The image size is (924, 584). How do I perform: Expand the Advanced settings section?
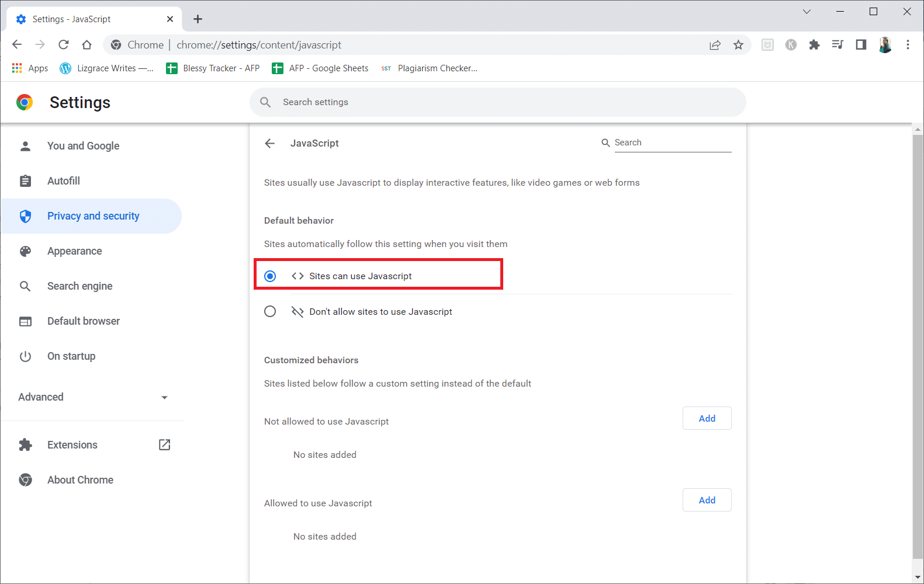click(92, 397)
